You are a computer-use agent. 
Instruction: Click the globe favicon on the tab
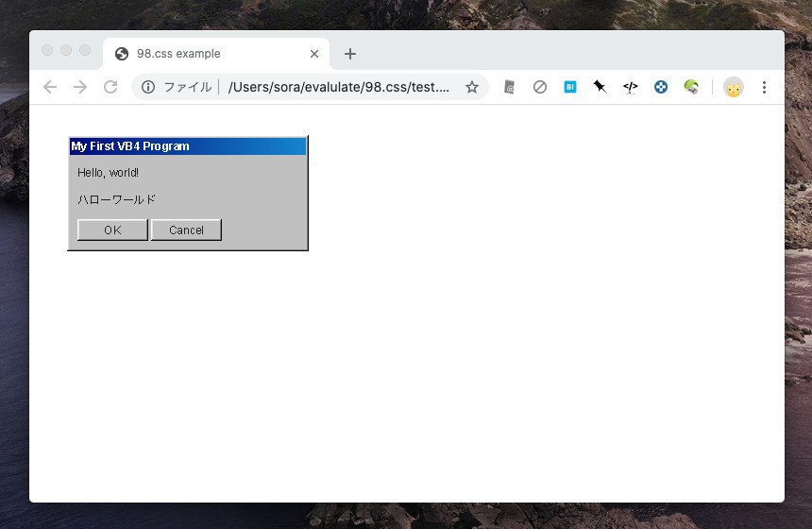pyautogui.click(x=122, y=54)
